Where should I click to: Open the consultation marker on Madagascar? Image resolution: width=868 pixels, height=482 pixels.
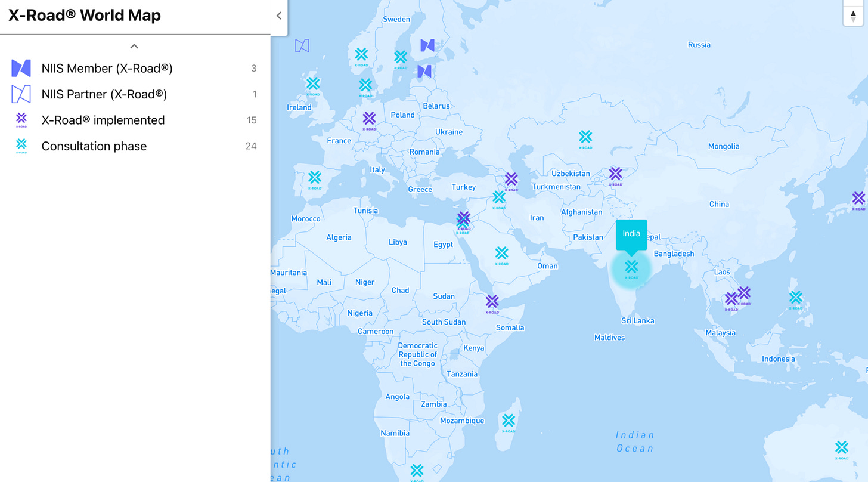[x=508, y=423]
